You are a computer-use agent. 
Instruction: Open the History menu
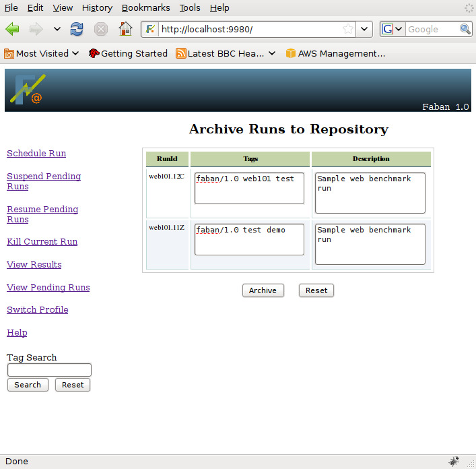pos(97,7)
